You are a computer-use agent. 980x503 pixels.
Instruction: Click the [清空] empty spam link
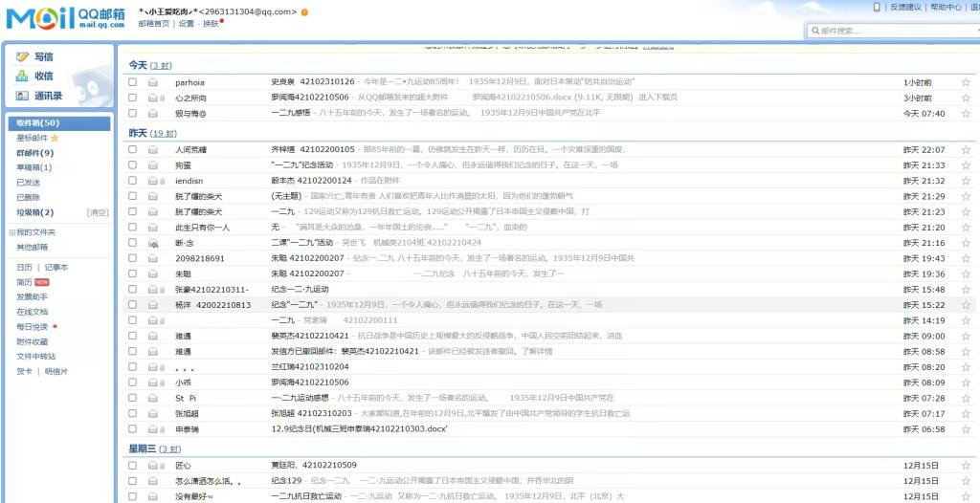click(x=98, y=212)
